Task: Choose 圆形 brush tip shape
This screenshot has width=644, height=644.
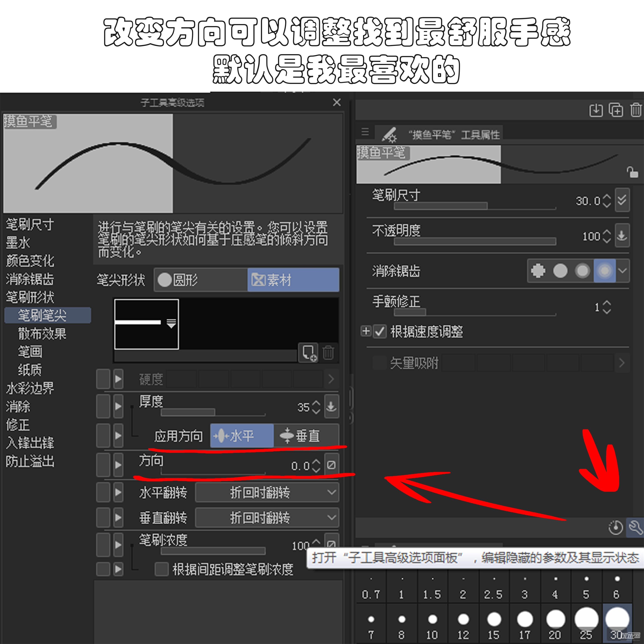Action: coord(201,280)
